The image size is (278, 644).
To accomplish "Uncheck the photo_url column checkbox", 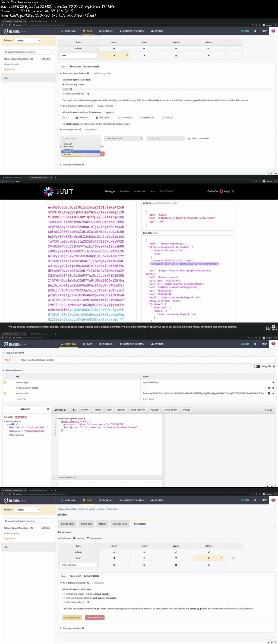I will (x=77, y=117).
